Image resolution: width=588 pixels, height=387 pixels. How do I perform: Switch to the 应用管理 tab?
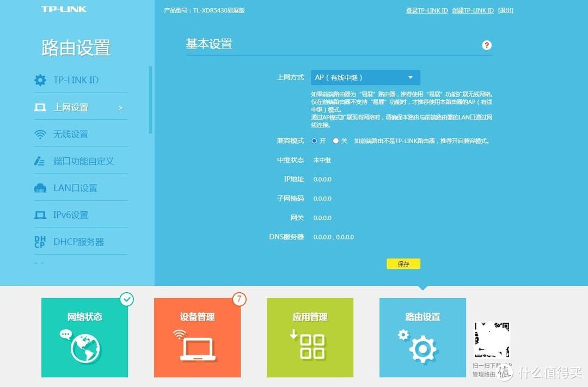[x=310, y=336]
